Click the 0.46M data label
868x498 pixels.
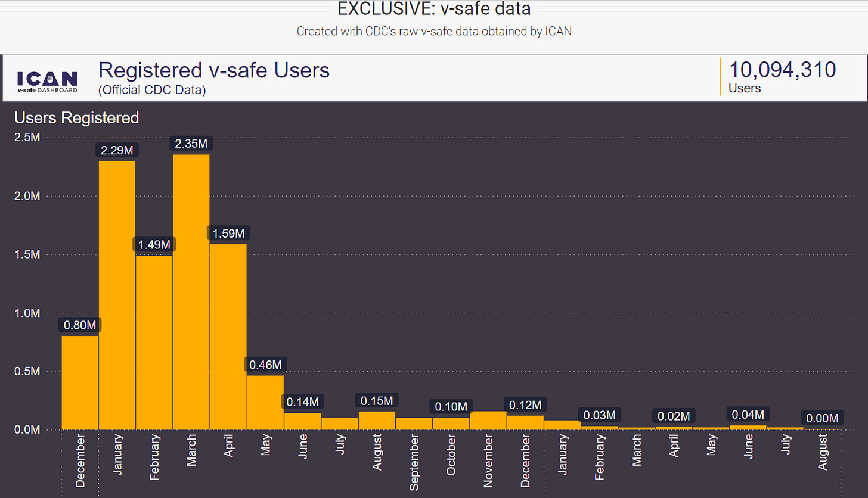[265, 364]
